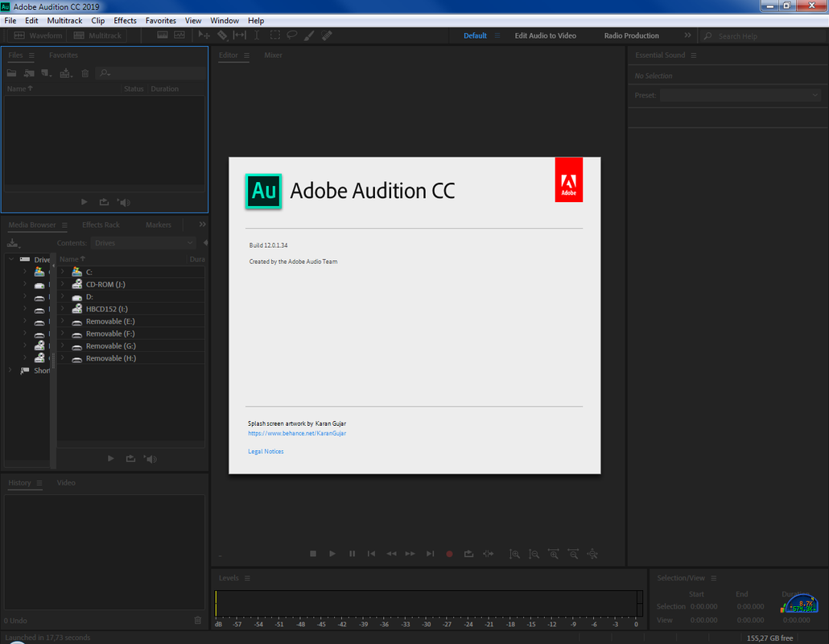Move playhead to next marker
The height and width of the screenshot is (644, 829).
[x=430, y=554]
